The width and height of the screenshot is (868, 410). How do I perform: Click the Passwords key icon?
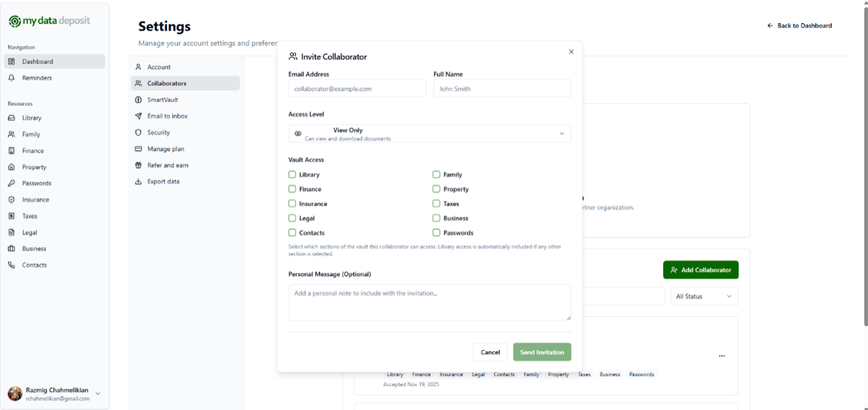point(12,184)
